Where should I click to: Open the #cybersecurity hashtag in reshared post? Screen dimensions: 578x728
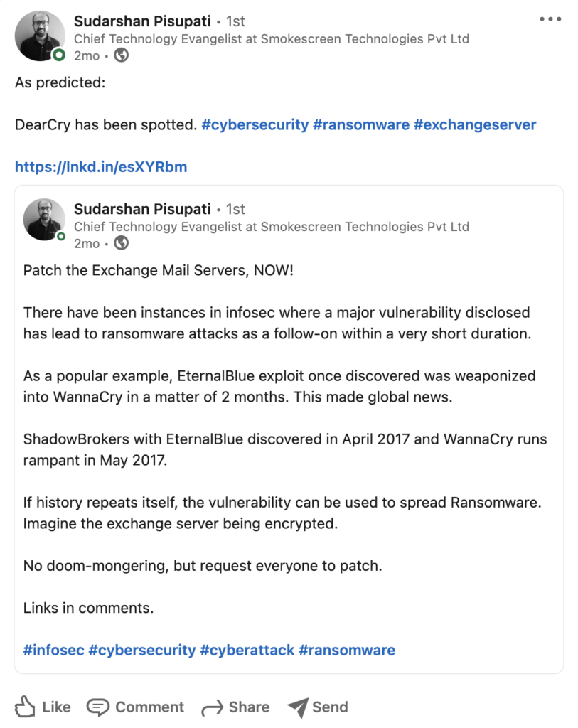tap(141, 650)
